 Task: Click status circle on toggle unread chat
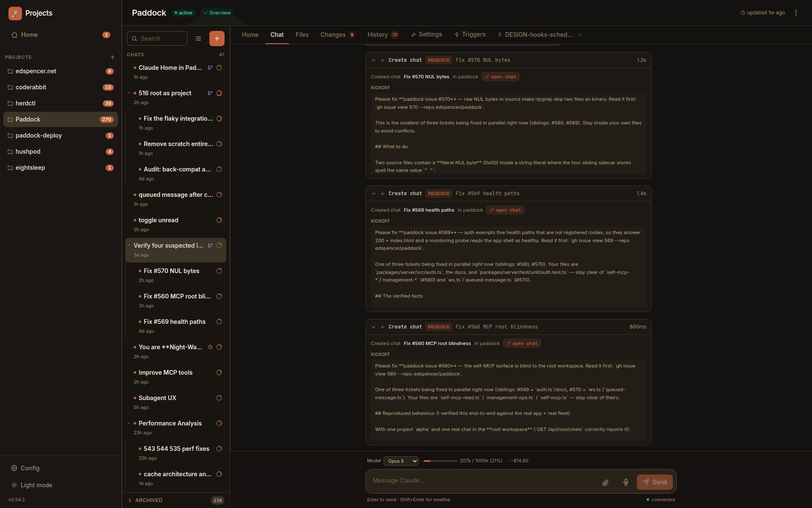click(x=219, y=220)
